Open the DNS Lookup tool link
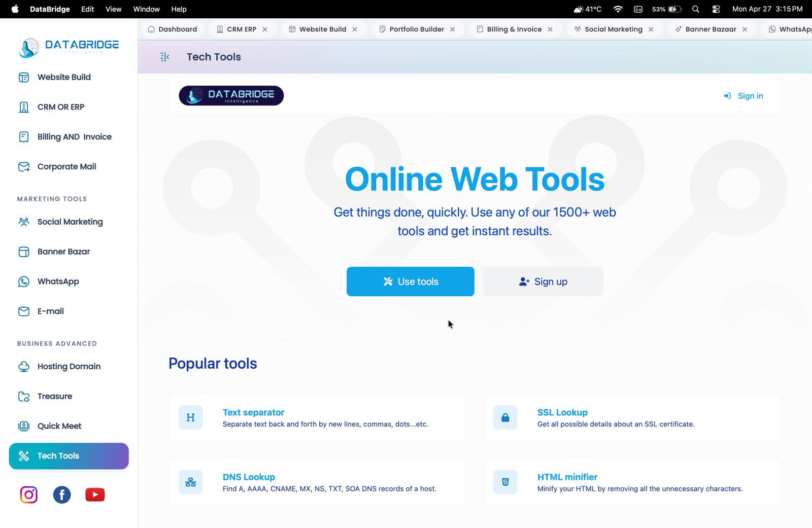 [x=249, y=477]
